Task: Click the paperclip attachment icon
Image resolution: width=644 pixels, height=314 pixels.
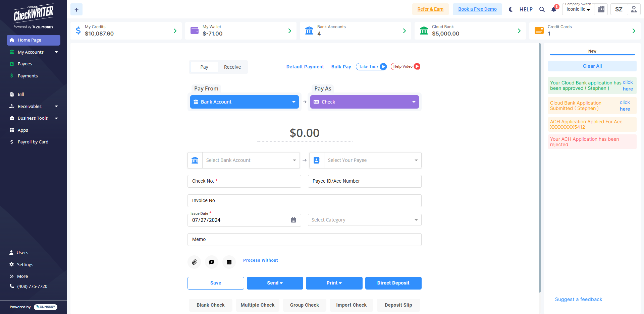Action: 194,262
